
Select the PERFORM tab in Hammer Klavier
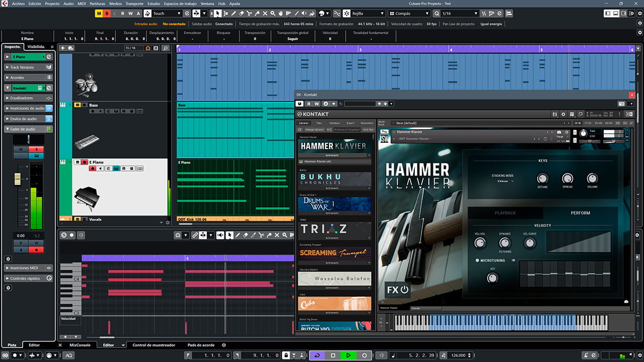pos(580,213)
